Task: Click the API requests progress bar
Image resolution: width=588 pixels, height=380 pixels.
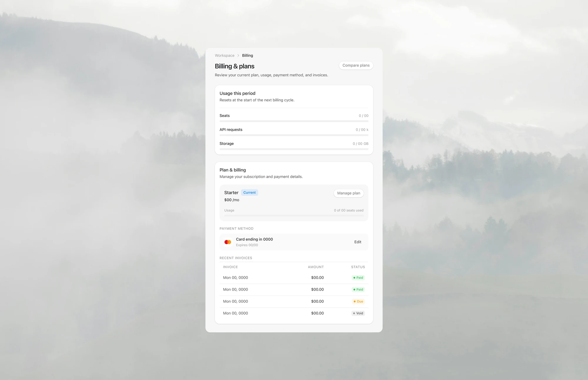Action: point(294,135)
